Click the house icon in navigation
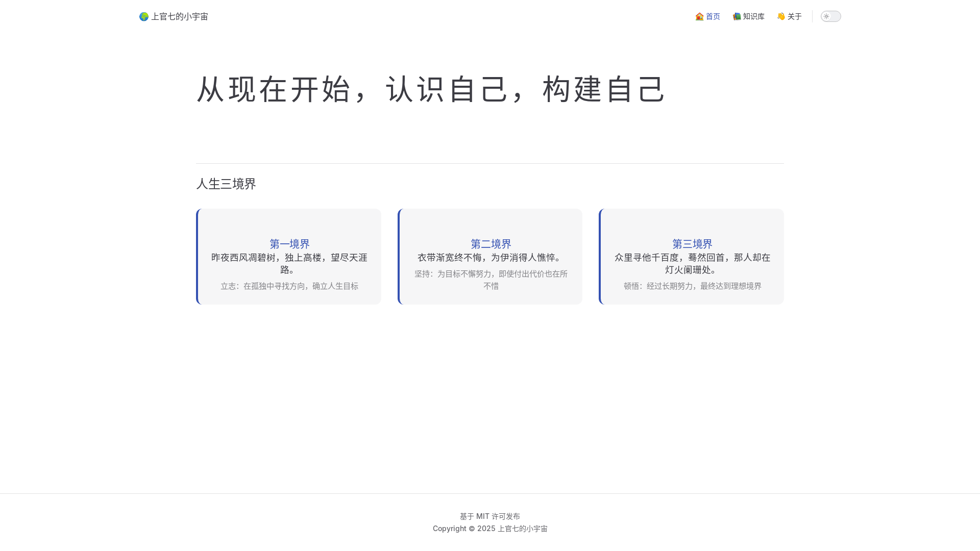 pyautogui.click(x=699, y=16)
